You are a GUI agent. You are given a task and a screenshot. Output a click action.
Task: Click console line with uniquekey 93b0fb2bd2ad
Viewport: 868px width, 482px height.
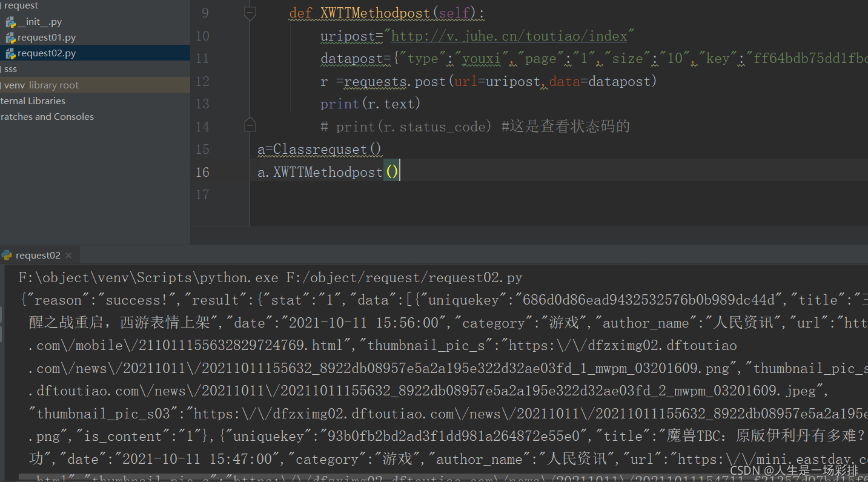tap(448, 436)
